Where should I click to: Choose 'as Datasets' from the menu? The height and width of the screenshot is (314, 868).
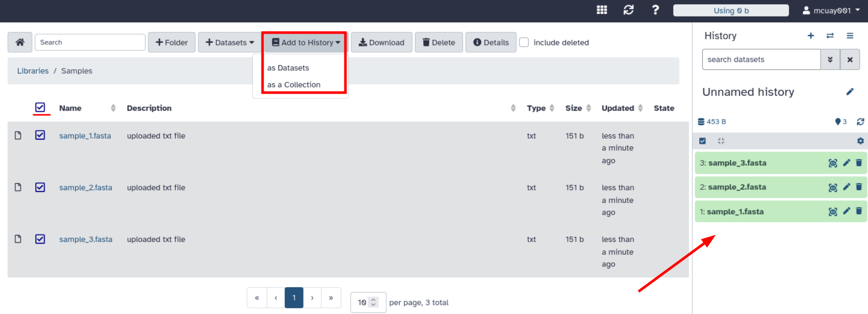pos(288,68)
